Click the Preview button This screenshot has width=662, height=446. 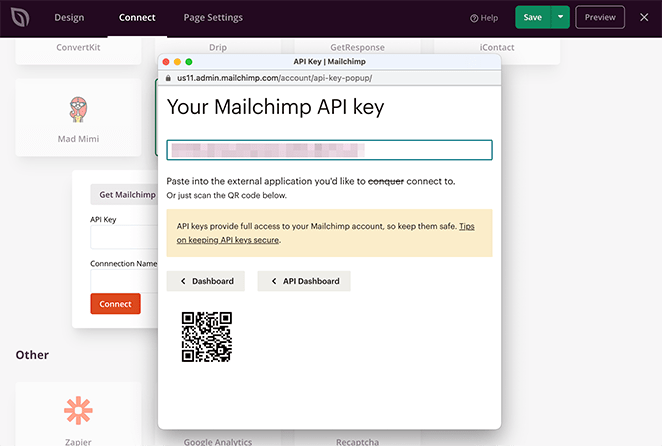click(600, 17)
